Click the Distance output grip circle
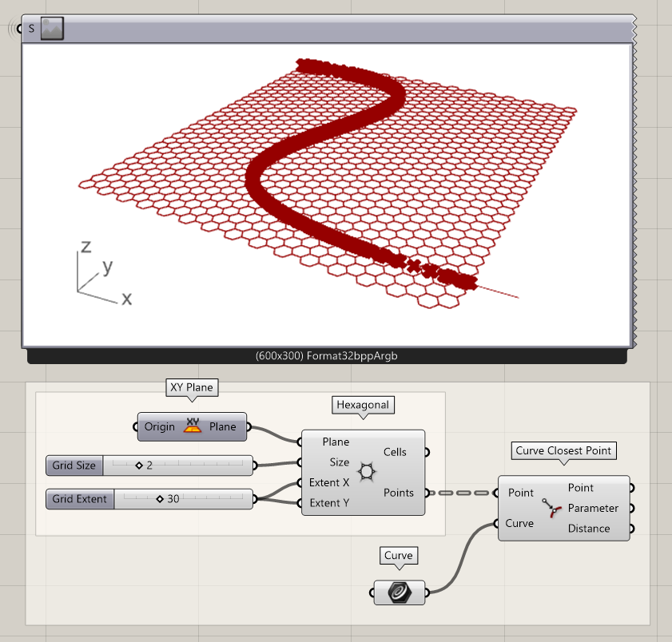672x642 pixels. 632,529
